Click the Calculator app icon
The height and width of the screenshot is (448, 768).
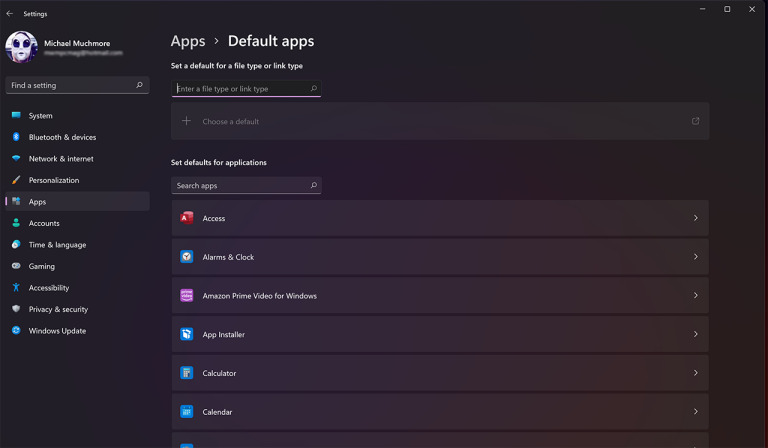point(187,373)
